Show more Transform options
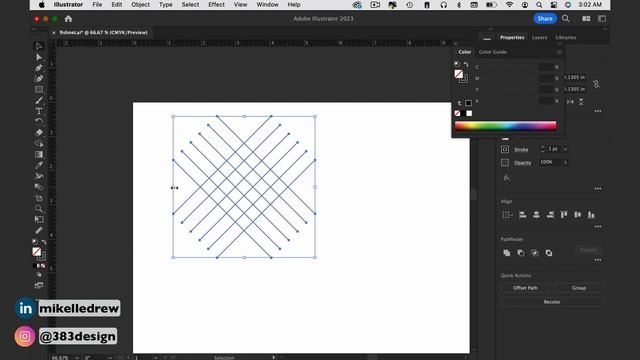Screen dimensions: 640x360 pos(598,111)
